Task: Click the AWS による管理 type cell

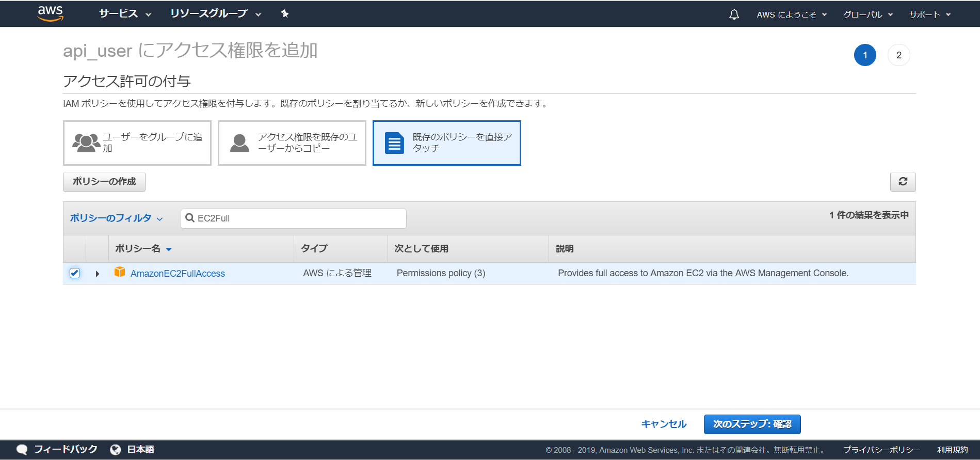Action: (337, 273)
